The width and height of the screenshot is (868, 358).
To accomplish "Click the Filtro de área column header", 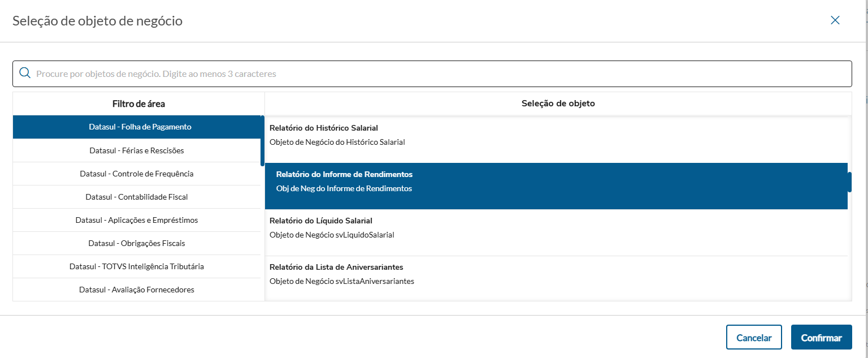I will (138, 104).
